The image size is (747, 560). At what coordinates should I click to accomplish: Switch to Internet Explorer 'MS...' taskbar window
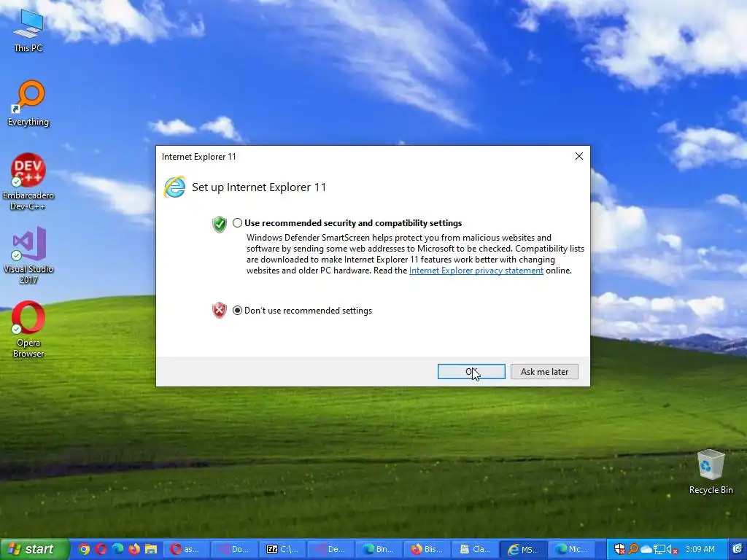point(524,549)
